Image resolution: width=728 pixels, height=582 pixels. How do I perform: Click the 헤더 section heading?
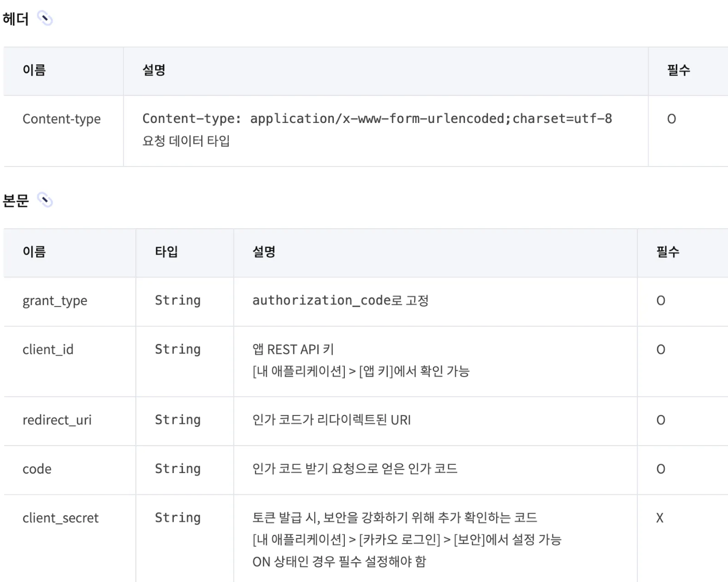coord(16,19)
